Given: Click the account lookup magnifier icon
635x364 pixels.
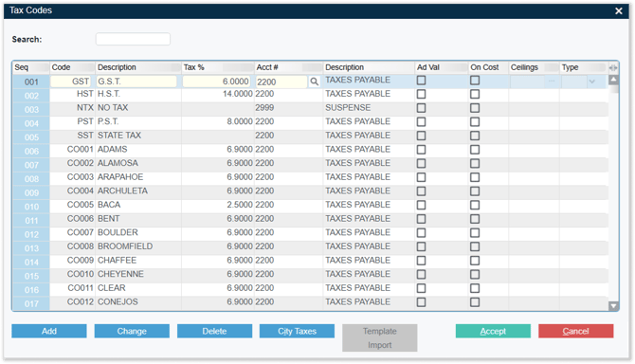Looking at the screenshot, I should point(314,82).
